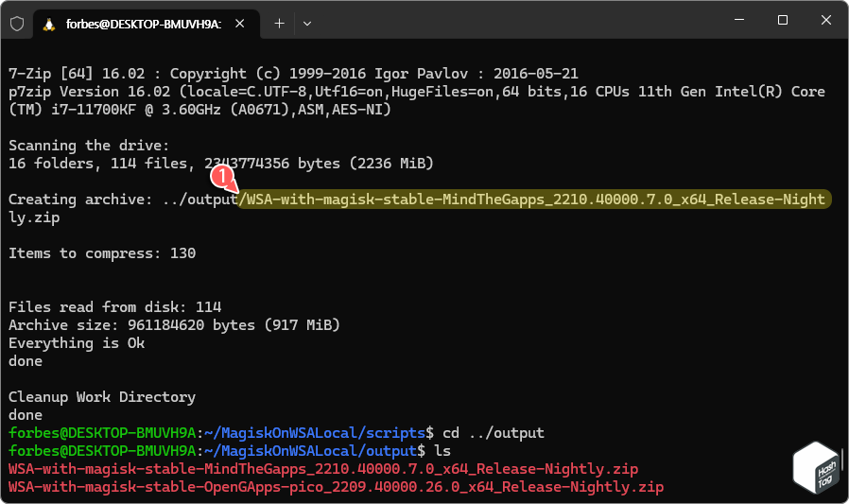Click the MindTheGapps_2210.40000.7.0 zip file name
This screenshot has height=504, width=849.
click(x=323, y=469)
